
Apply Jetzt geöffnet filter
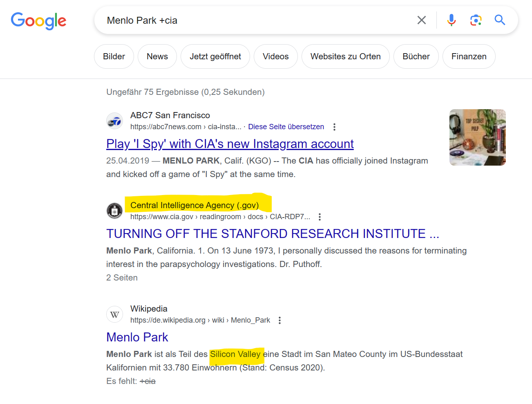[215, 56]
